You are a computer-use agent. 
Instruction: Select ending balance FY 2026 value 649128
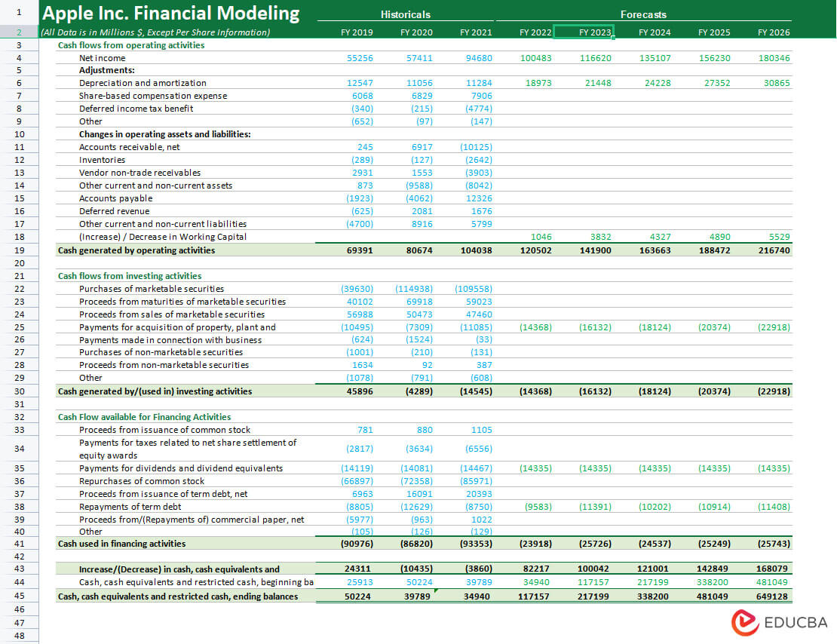point(772,596)
